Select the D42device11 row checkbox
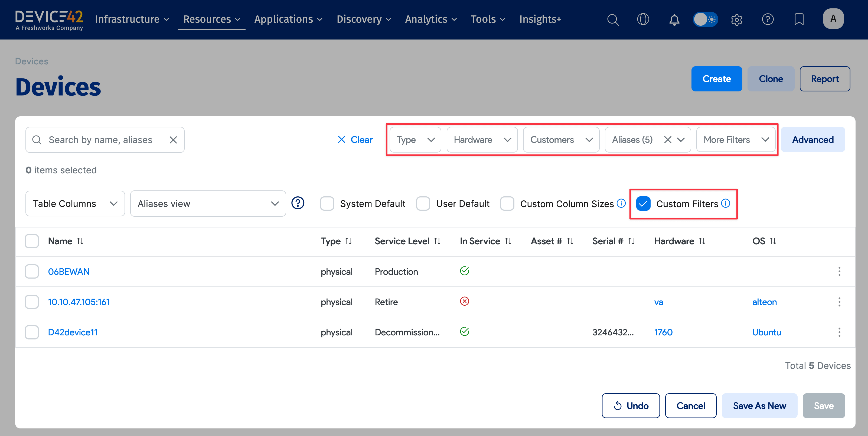 tap(32, 332)
